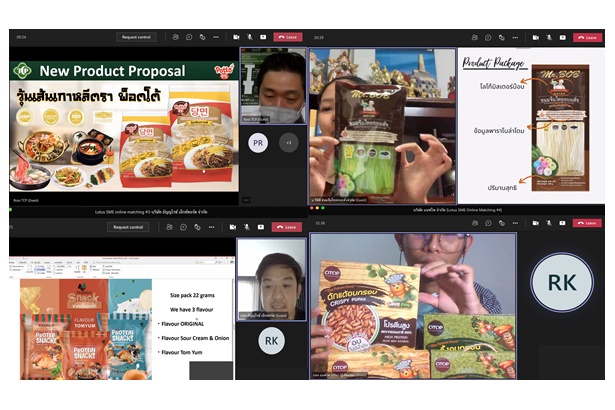Viewport: 615px width, 410px height.
Task: Show participants in Protein Snack meeting
Action: pos(169,227)
